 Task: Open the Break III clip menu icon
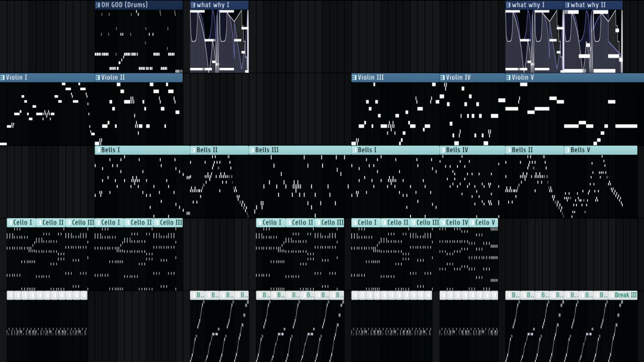coord(612,295)
